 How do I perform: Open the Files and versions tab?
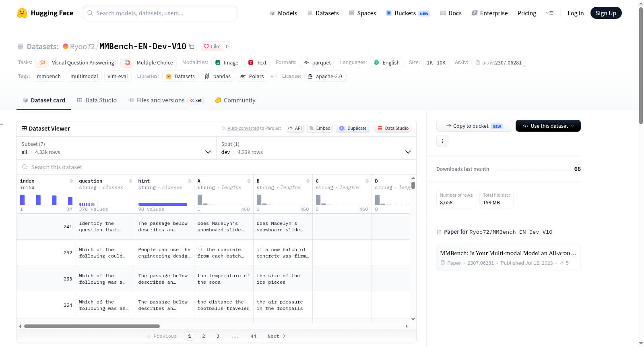[x=165, y=100]
